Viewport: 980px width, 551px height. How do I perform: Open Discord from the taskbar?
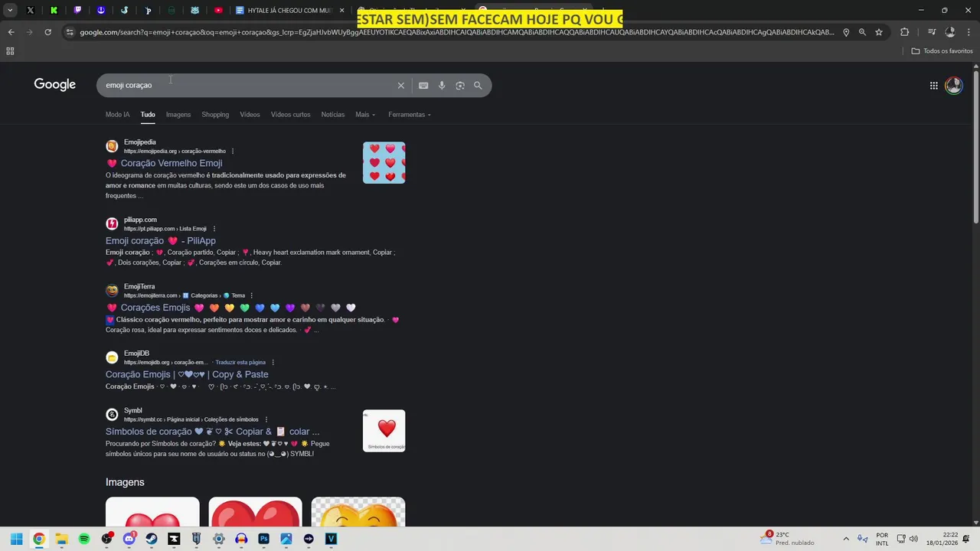click(x=129, y=539)
